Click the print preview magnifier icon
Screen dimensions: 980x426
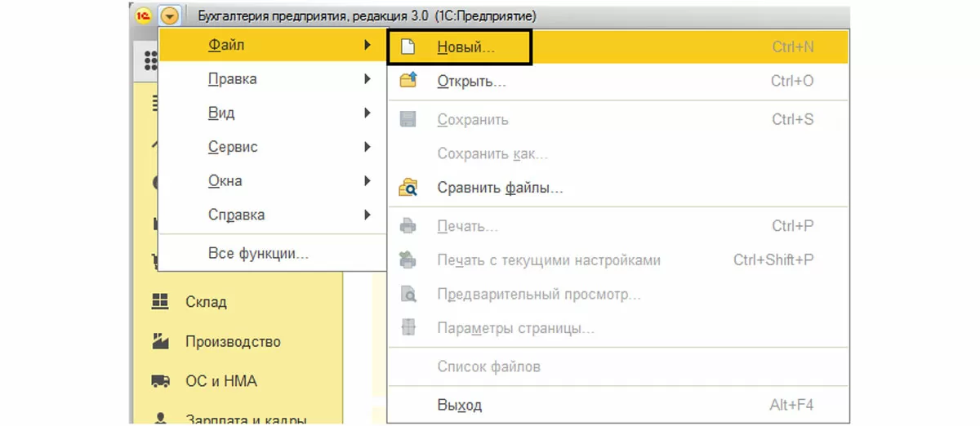pos(408,295)
